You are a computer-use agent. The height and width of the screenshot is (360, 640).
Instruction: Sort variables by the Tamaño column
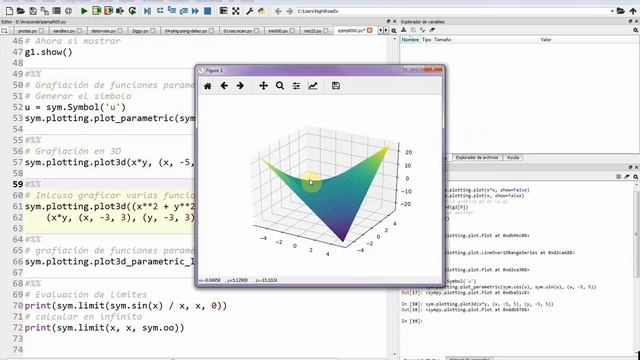pos(442,40)
